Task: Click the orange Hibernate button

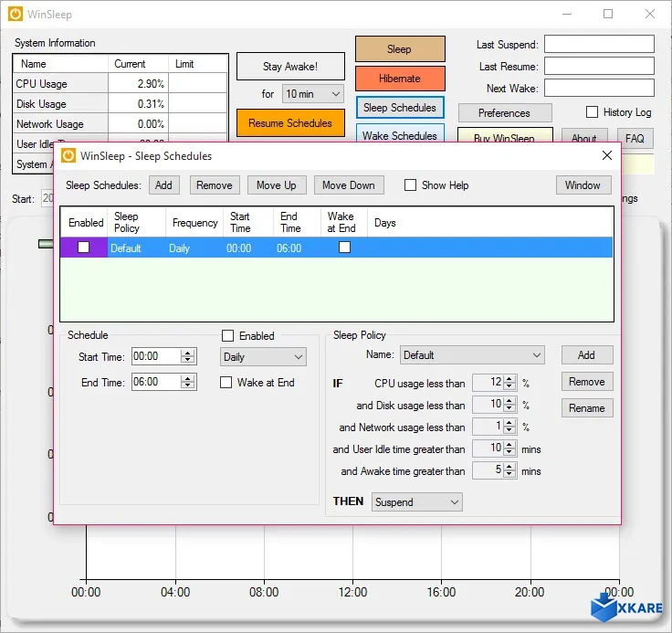Action: click(x=400, y=79)
